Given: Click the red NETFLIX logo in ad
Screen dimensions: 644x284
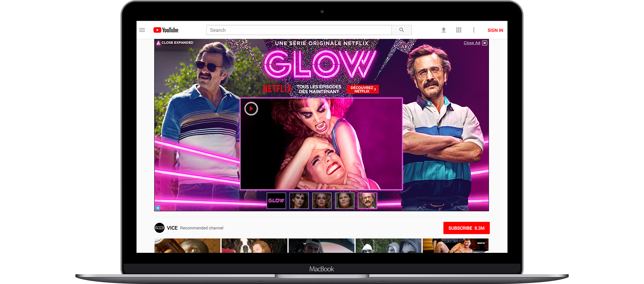Looking at the screenshot, I should coord(277,89).
